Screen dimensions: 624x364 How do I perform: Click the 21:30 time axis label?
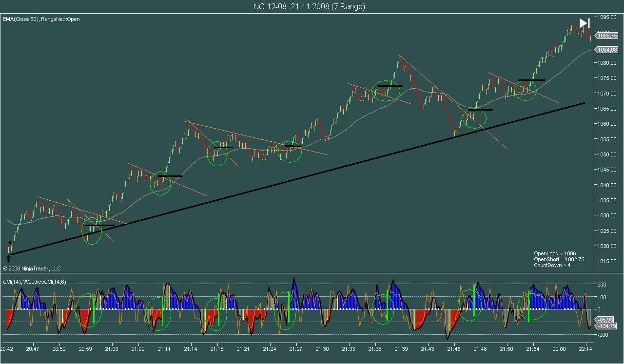tap(322, 349)
